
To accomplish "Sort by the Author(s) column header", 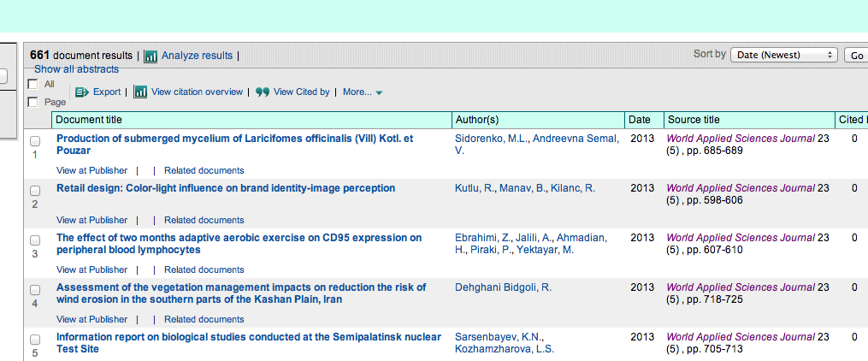I will pos(477,120).
